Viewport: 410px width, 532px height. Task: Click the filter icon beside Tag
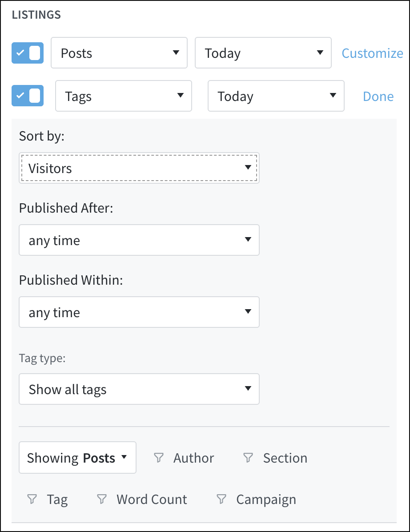tap(32, 499)
